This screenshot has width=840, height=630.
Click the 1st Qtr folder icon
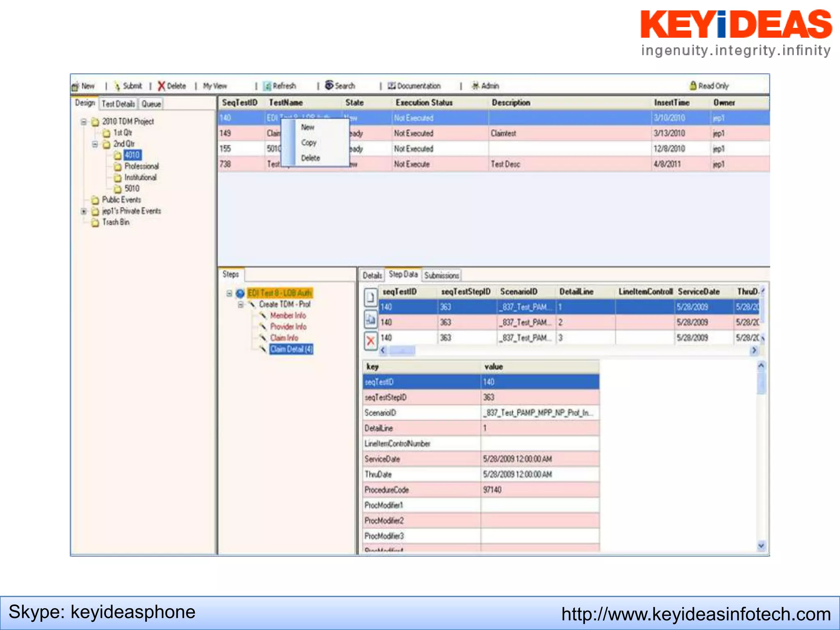[x=106, y=133]
